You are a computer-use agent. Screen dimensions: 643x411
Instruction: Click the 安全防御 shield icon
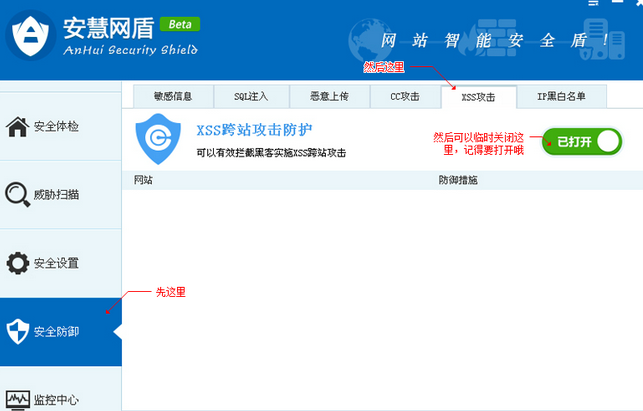tap(17, 331)
